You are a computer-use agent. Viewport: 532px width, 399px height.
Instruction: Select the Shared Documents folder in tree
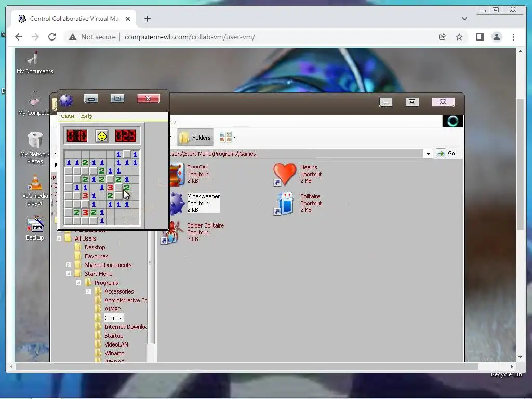[x=108, y=265]
